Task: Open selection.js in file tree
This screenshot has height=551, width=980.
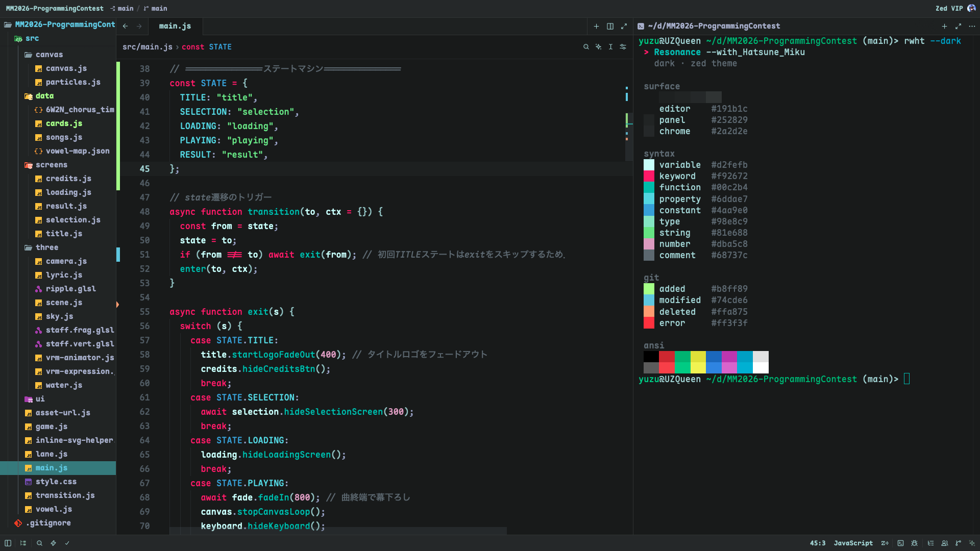Action: coord(58,220)
